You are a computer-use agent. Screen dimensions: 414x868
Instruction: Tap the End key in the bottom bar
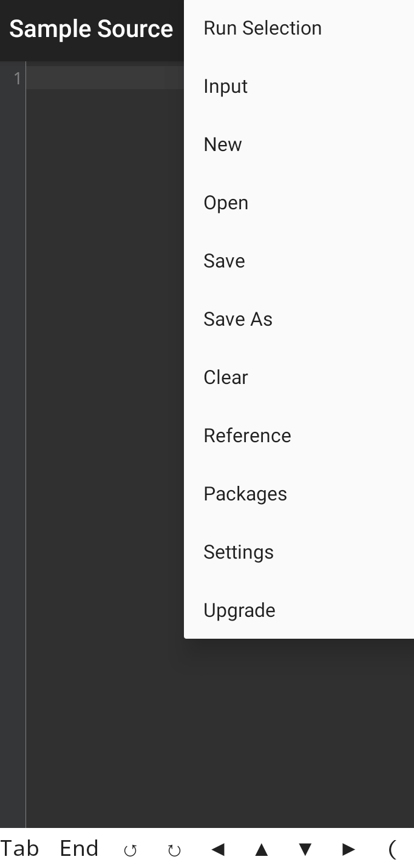[79, 848]
